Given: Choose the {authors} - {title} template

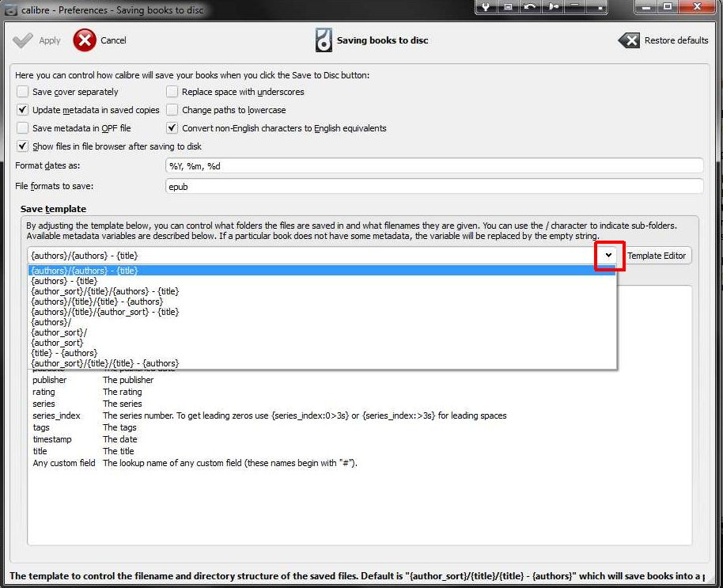Looking at the screenshot, I should pyautogui.click(x=322, y=281).
